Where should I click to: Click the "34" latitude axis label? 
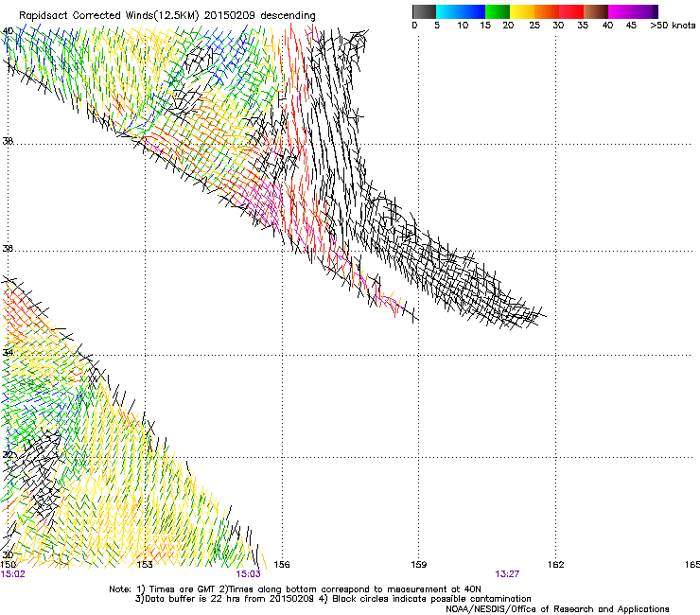[8, 352]
